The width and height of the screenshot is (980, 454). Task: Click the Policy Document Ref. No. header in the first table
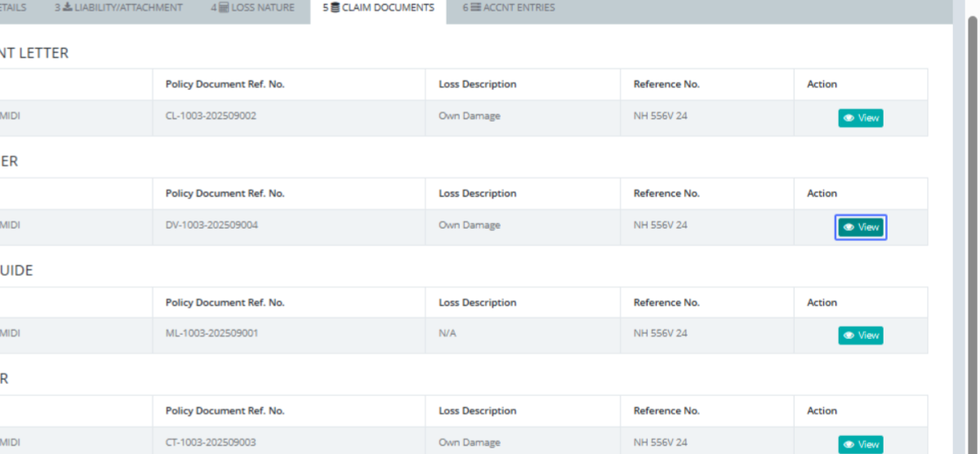[225, 84]
